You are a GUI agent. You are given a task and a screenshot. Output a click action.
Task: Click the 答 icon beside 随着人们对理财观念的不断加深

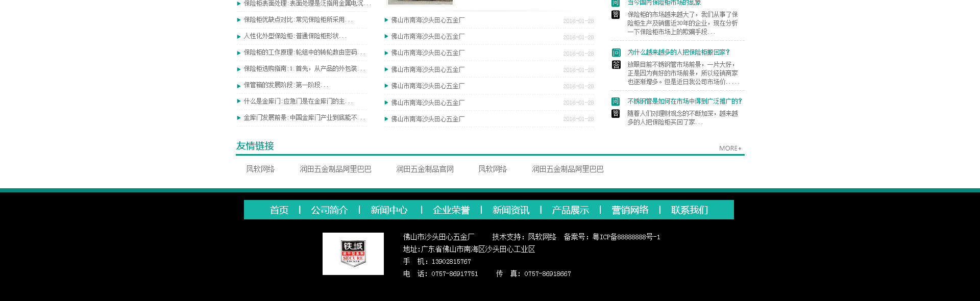(x=616, y=114)
